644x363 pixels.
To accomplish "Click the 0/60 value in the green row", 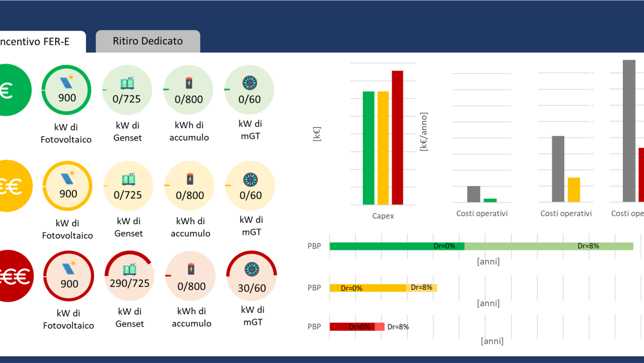I will (x=249, y=99).
